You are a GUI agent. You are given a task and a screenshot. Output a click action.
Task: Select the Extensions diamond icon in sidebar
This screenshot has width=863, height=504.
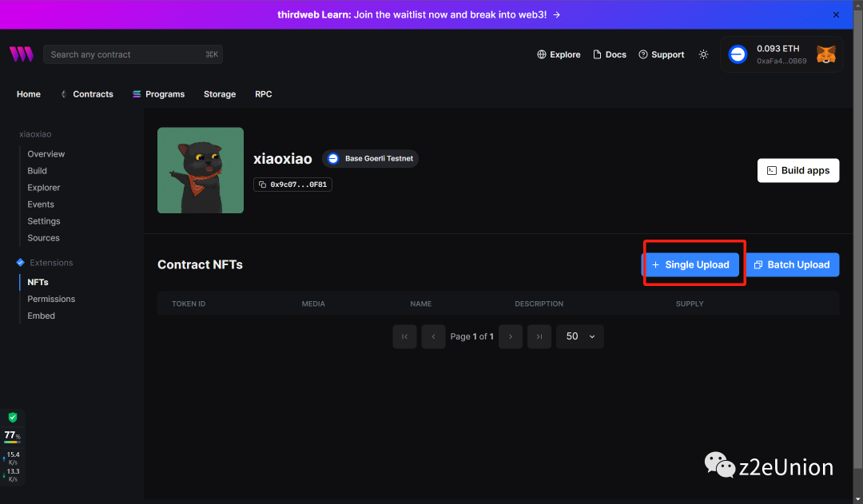pyautogui.click(x=19, y=262)
